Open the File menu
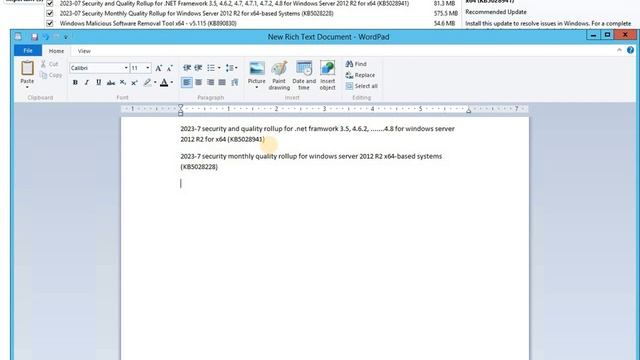Screen dimensions: 640x360 coord(28,51)
